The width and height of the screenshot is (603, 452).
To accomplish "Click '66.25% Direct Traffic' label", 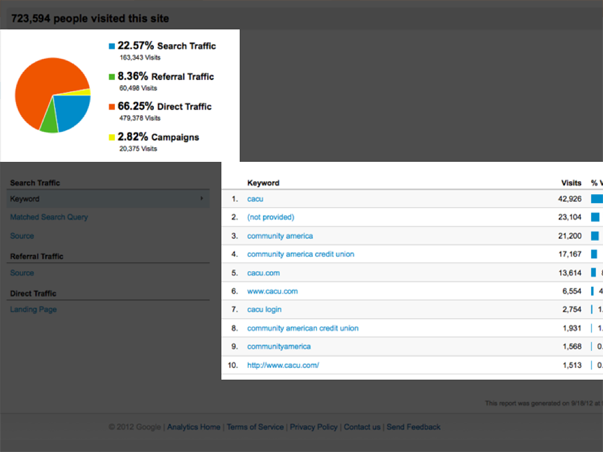I will (x=164, y=106).
